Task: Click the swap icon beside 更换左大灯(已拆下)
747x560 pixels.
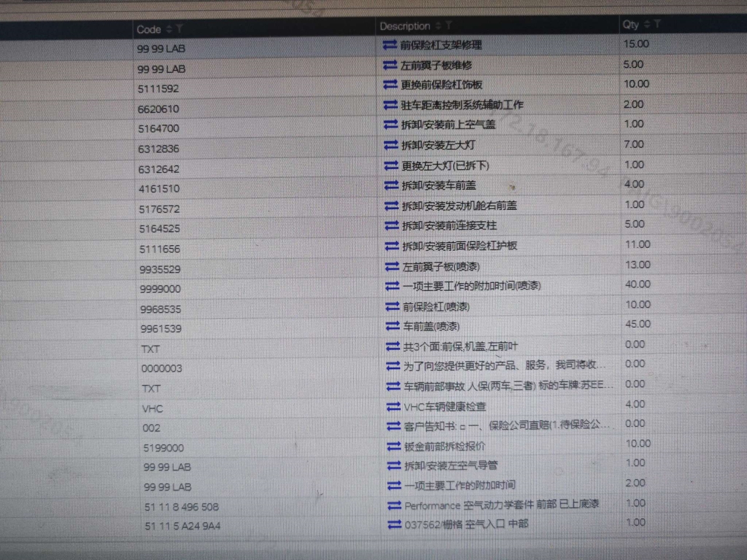Action: pos(391,166)
